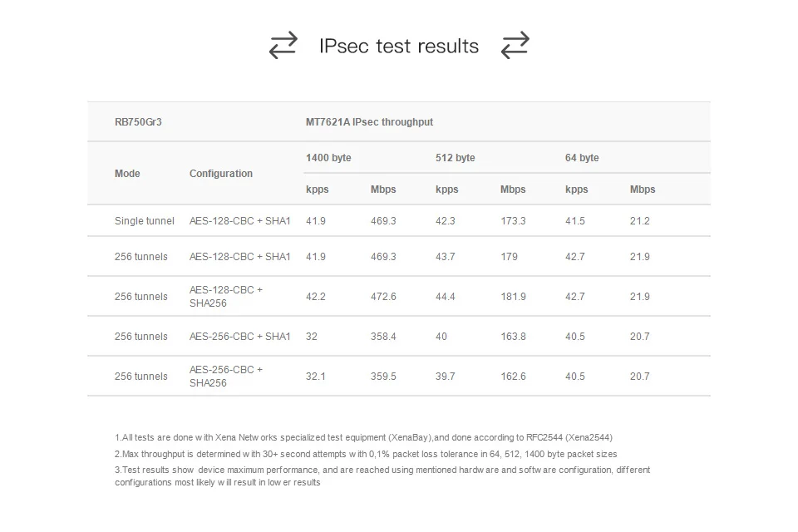
Task: Click the Mode column header
Action: (127, 174)
